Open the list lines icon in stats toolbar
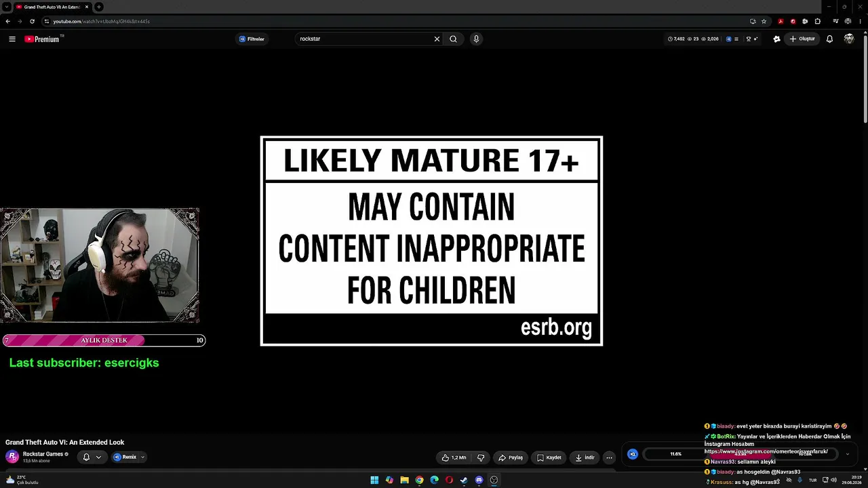868x488 pixels. click(x=736, y=39)
